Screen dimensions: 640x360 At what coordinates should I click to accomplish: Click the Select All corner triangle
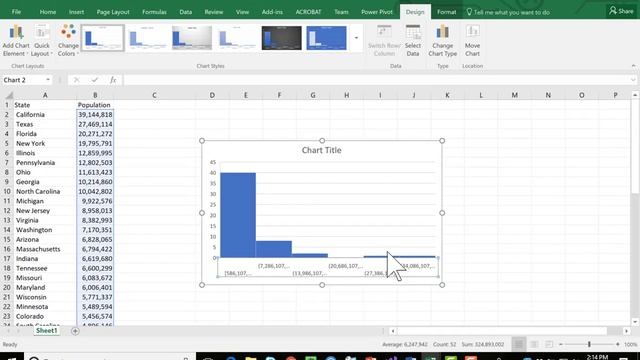pyautogui.click(x=8, y=96)
